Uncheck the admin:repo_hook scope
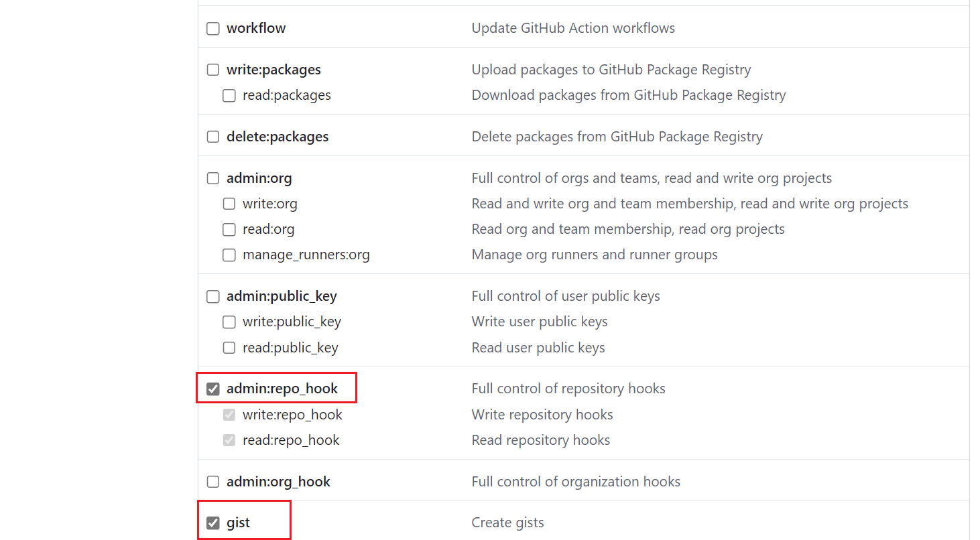The image size is (980, 540). (x=213, y=389)
